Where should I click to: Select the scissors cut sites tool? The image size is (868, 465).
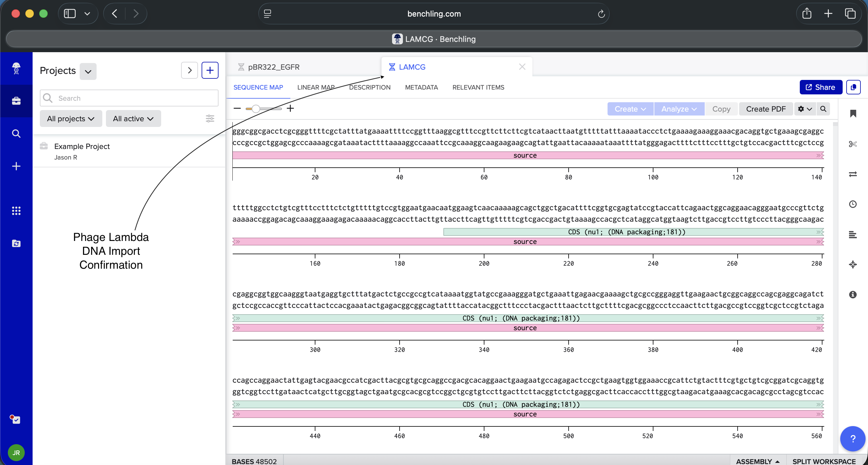853,144
